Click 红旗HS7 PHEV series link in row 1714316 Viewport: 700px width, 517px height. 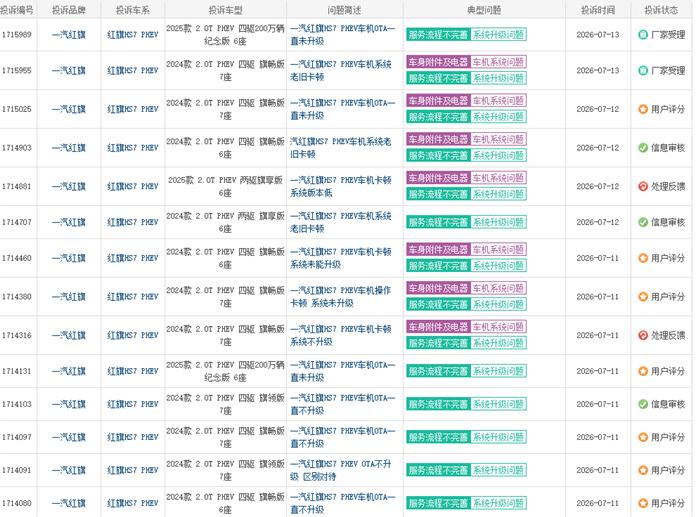coord(133,335)
